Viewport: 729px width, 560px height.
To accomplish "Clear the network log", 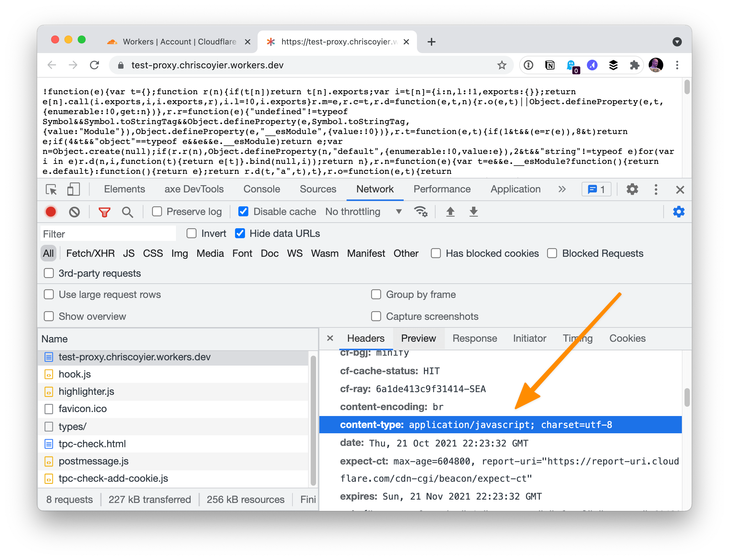I will 74,212.
